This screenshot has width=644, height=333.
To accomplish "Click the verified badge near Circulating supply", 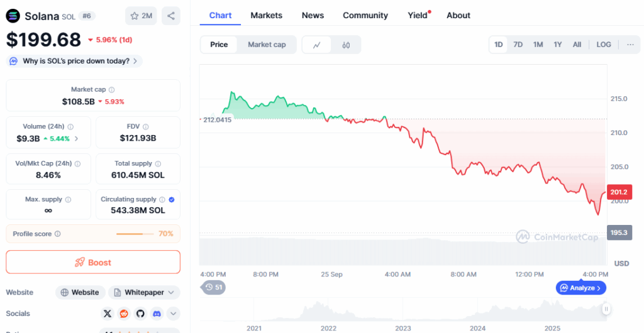I will coord(172,199).
